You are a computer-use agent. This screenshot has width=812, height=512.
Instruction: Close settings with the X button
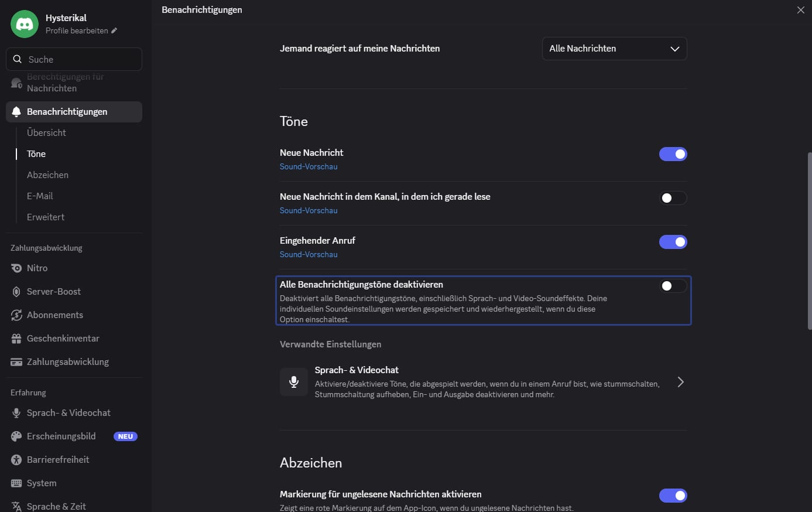point(801,10)
